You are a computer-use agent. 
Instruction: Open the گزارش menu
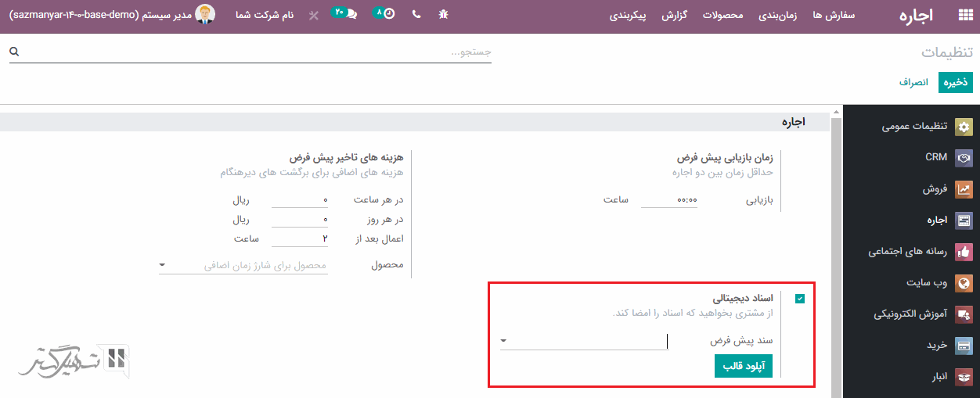coord(674,15)
